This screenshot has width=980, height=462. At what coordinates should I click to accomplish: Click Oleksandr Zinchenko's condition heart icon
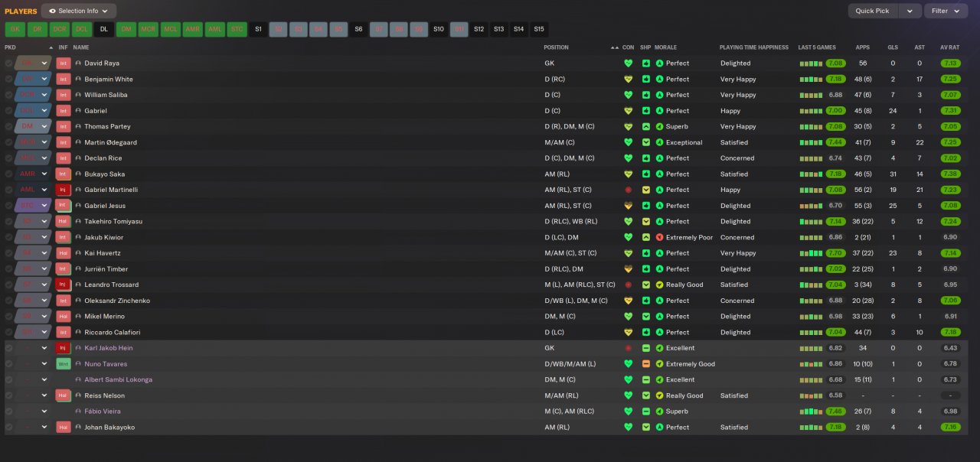(x=629, y=301)
